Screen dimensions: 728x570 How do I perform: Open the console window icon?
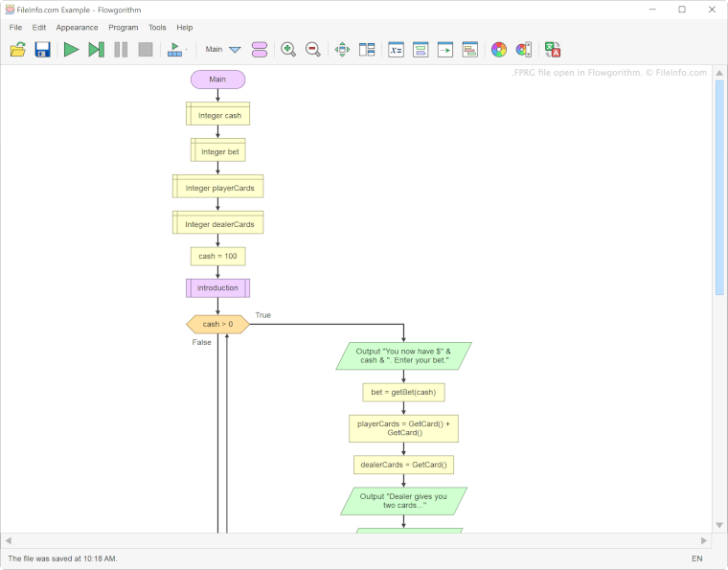coord(421,49)
